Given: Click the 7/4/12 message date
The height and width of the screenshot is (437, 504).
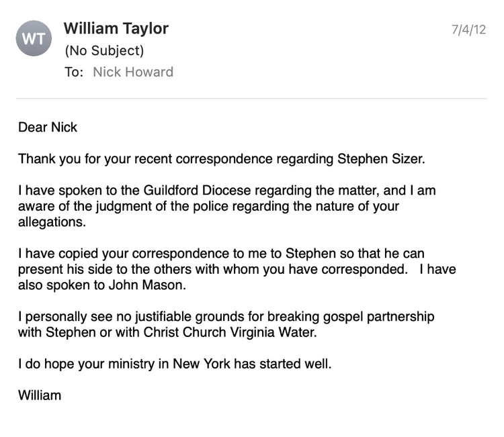Looking at the screenshot, I should 468,30.
